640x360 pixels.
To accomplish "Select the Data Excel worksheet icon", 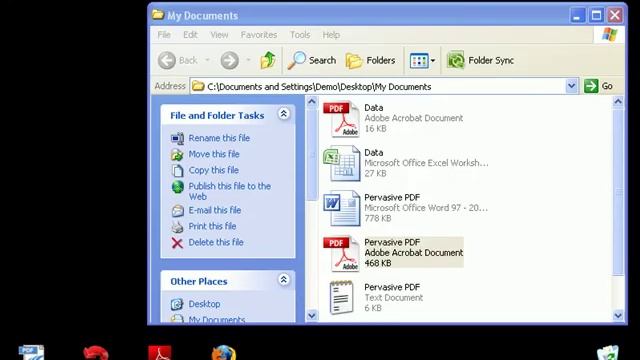I will pos(342,164).
